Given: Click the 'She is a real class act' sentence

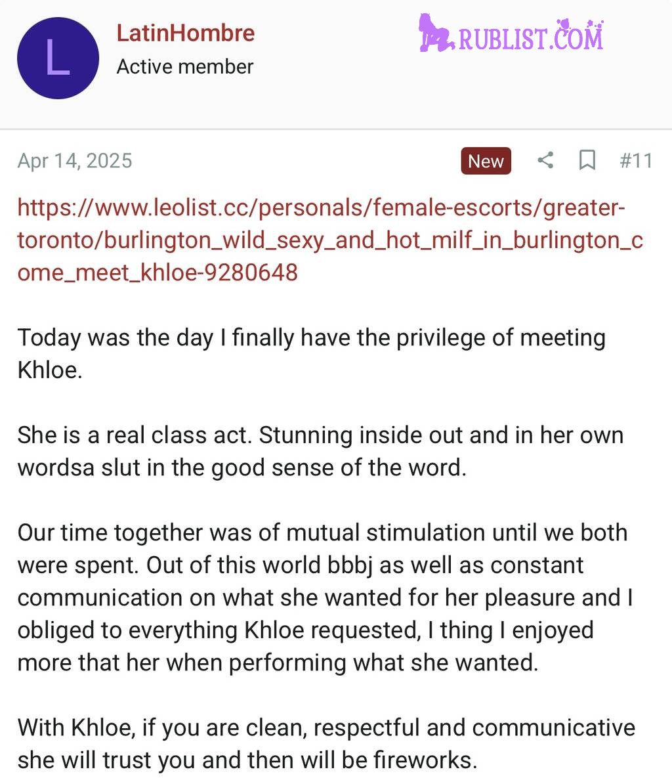Looking at the screenshot, I should point(134,435).
